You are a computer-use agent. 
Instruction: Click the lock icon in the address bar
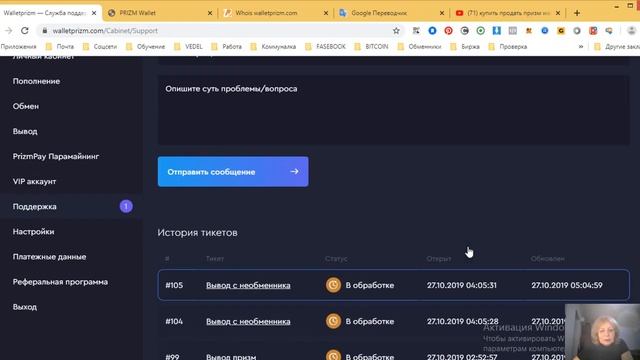(x=45, y=31)
